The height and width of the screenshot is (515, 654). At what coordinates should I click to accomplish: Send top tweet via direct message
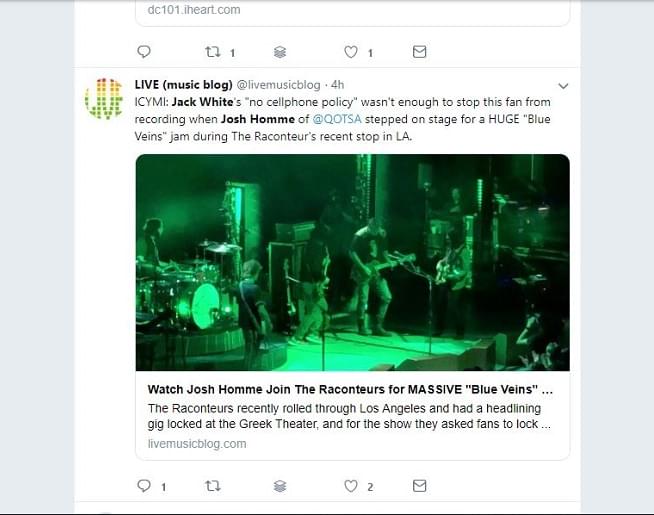419,52
